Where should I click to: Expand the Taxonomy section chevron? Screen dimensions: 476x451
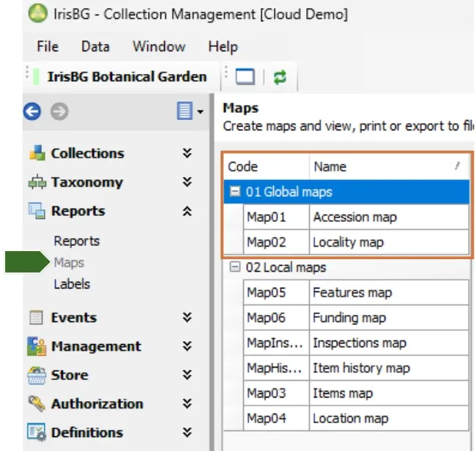187,182
